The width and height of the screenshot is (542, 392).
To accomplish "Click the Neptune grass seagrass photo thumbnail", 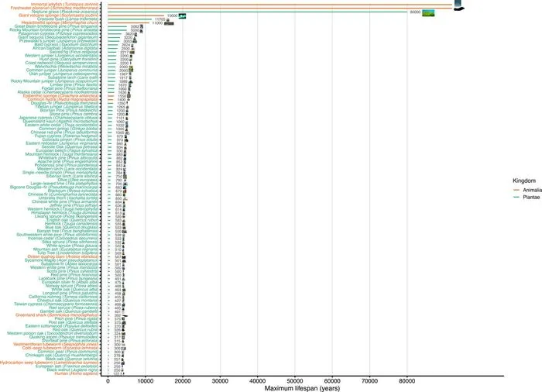I will [x=428, y=13].
